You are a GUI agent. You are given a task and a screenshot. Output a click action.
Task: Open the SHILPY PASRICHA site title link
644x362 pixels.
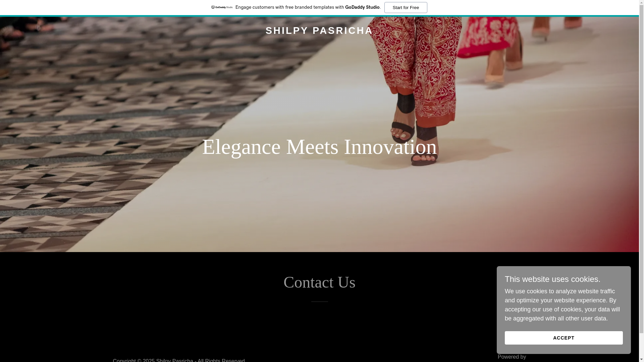(319, 31)
